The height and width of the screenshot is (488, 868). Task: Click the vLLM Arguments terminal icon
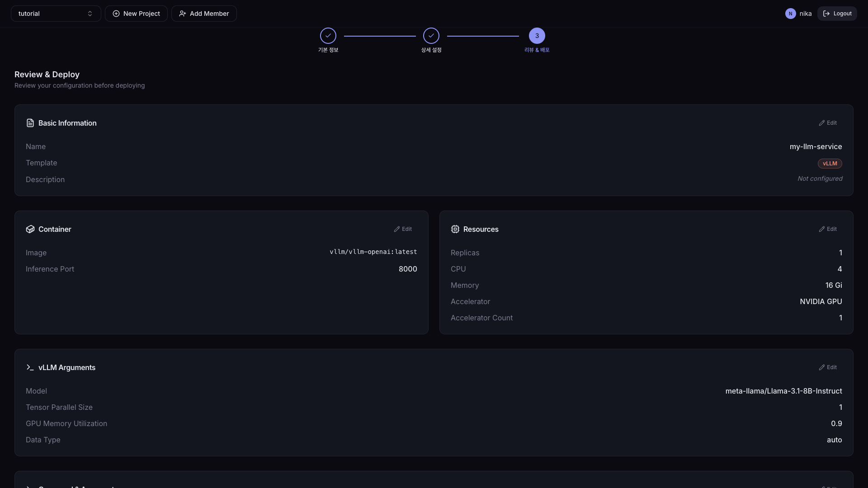[x=30, y=367]
